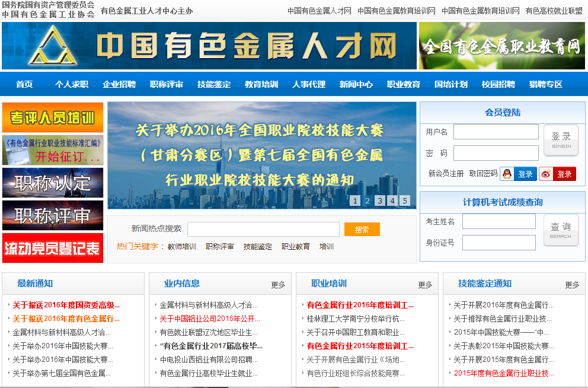588x388 pixels.
Task: Open 更多 in the 职业培训 panel
Action: click(x=425, y=285)
